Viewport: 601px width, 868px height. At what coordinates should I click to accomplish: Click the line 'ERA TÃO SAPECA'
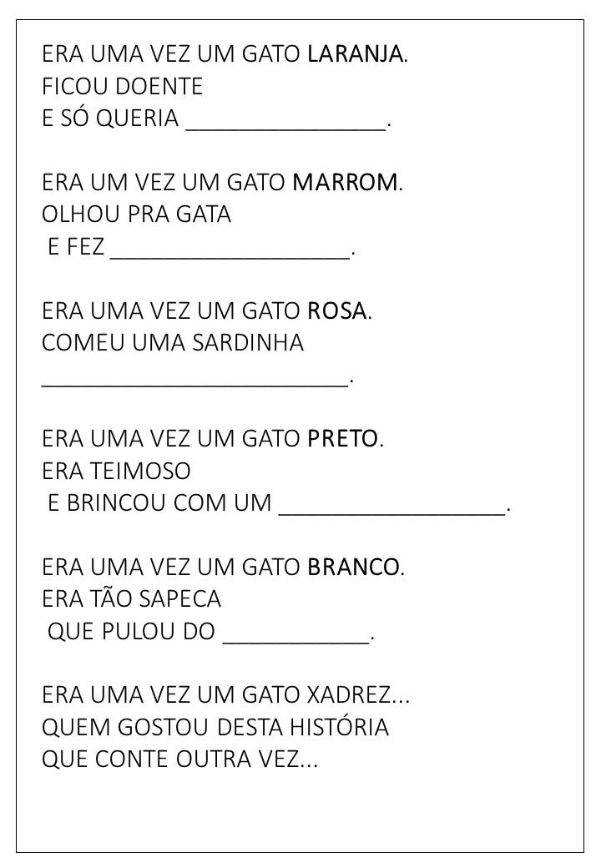tap(131, 599)
